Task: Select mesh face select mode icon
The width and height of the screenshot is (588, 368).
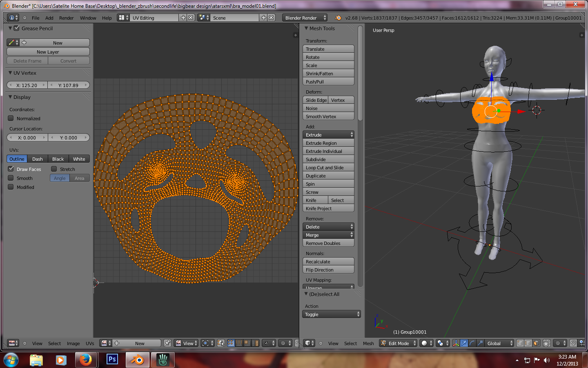Action: point(536,343)
